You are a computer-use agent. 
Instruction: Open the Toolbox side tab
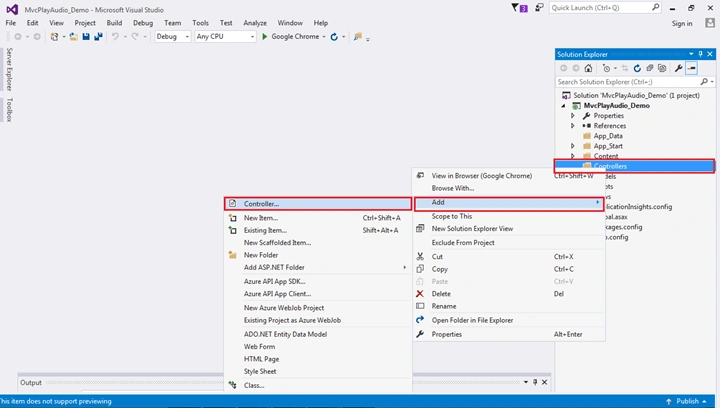pos(9,110)
